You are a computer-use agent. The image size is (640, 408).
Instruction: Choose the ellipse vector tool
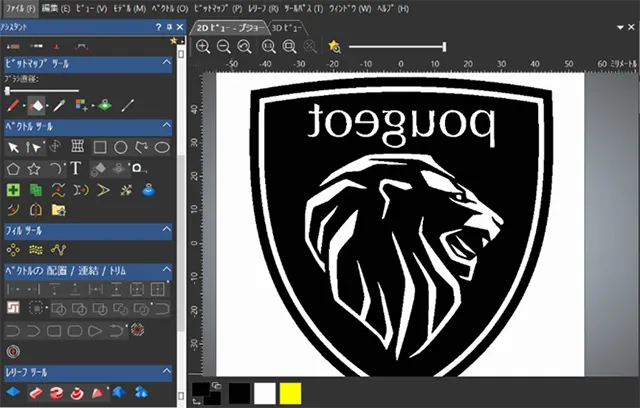(161, 147)
